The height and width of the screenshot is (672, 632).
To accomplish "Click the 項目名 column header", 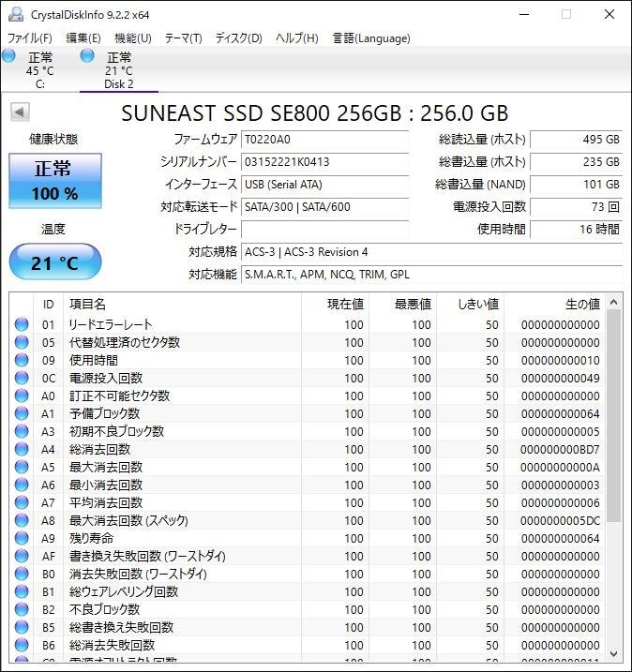I will [182, 305].
